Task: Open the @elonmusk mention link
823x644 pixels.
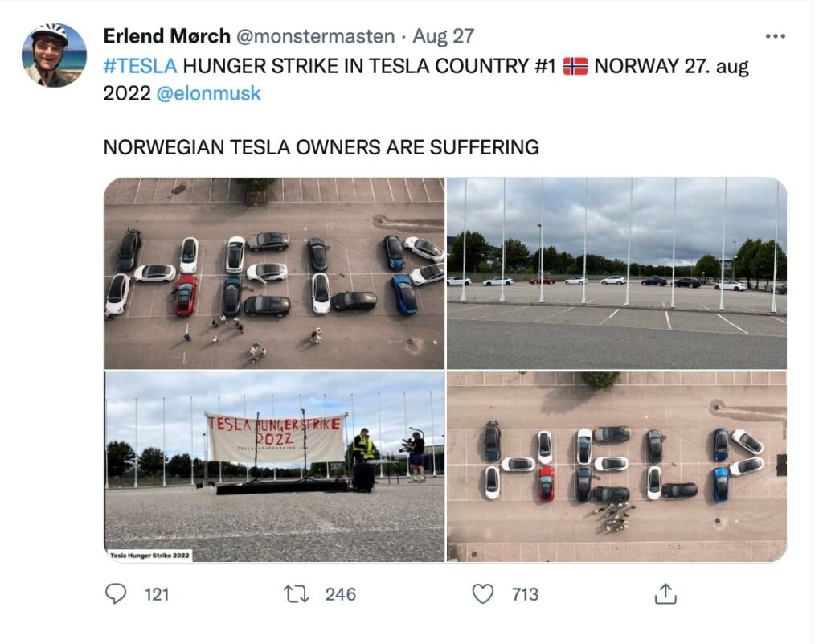Action: pos(208,93)
